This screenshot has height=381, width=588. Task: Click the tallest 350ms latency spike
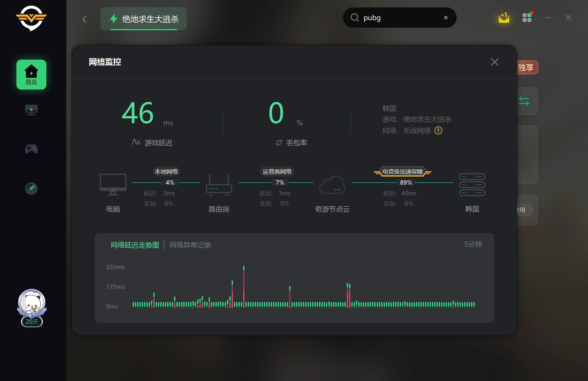(x=244, y=287)
